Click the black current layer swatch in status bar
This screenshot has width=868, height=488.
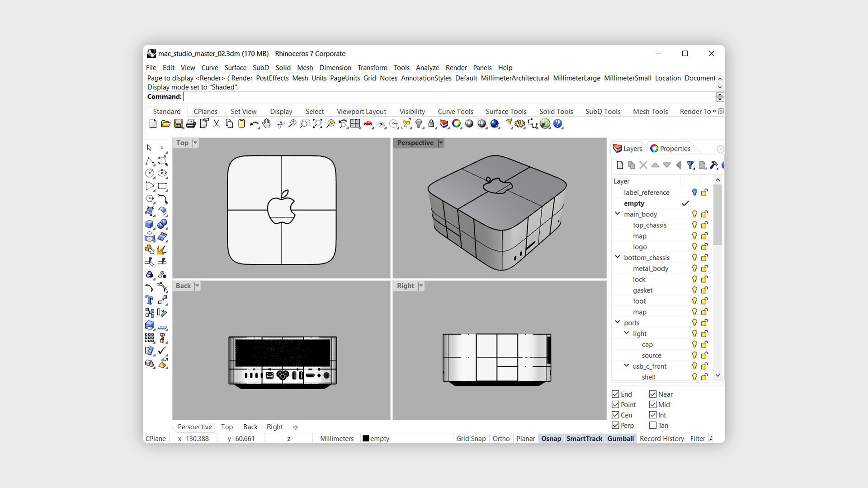click(x=366, y=439)
